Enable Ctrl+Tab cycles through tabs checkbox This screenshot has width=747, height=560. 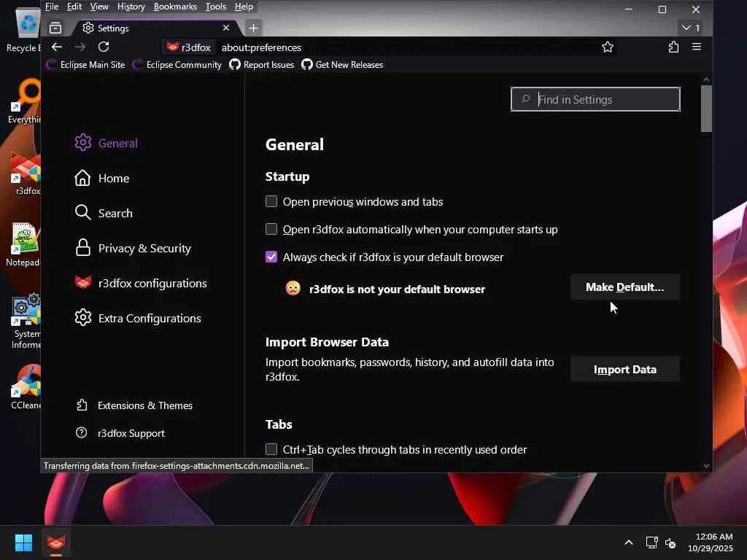[x=271, y=449]
